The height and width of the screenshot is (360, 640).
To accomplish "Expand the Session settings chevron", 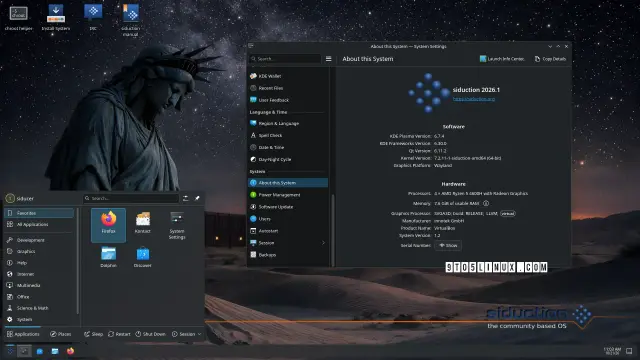I will (x=323, y=243).
